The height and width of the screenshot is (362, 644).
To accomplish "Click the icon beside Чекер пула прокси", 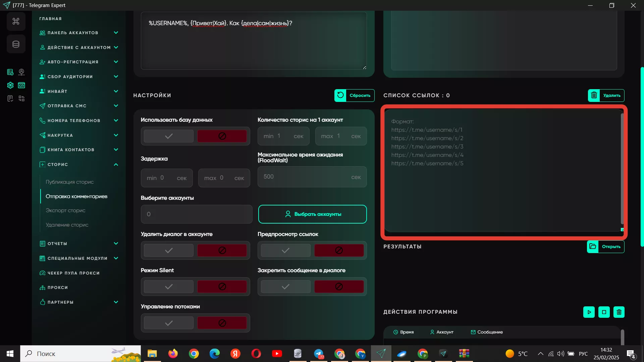I will pos(42,273).
